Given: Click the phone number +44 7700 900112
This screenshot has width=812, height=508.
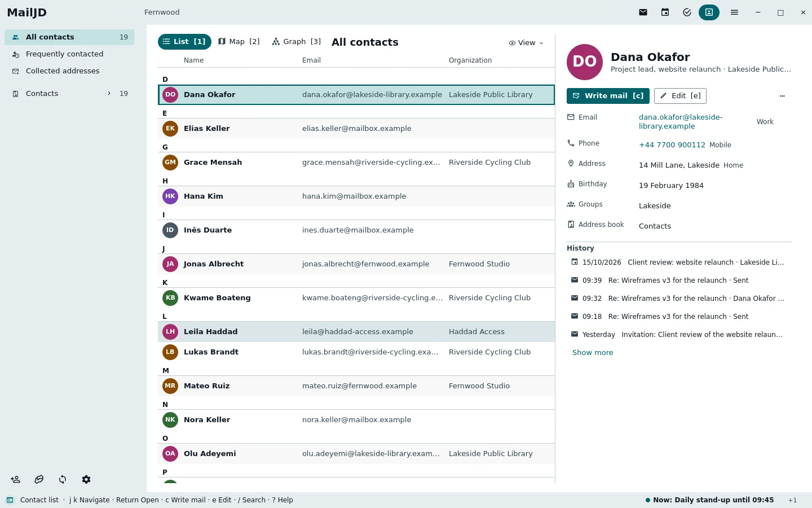Looking at the screenshot, I should click(x=672, y=145).
